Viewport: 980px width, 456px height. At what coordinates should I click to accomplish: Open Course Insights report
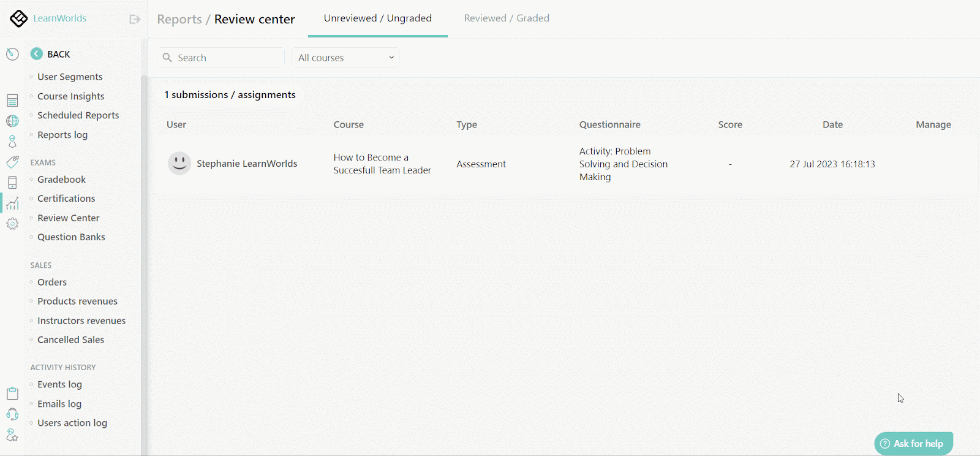click(70, 96)
